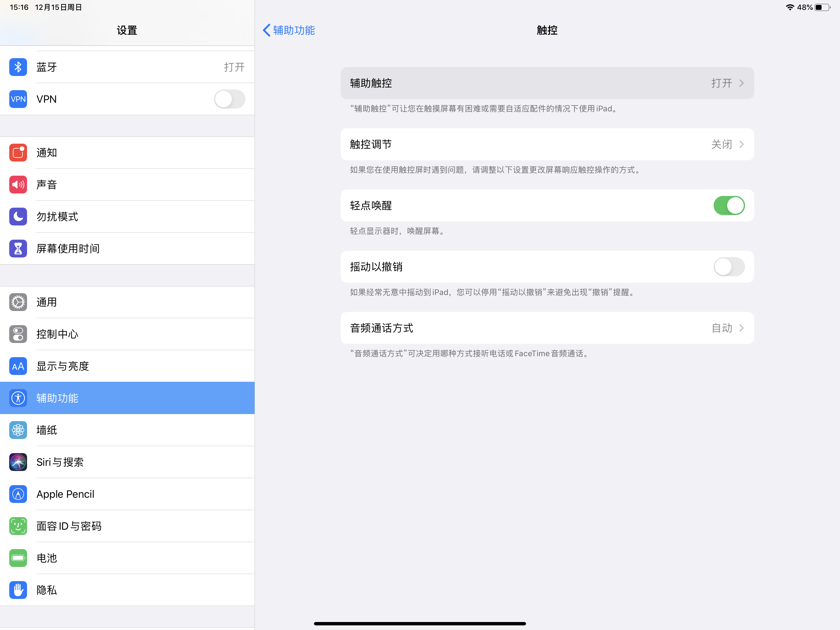Go back to 辅助功能 page
840x630 pixels.
coord(289,30)
